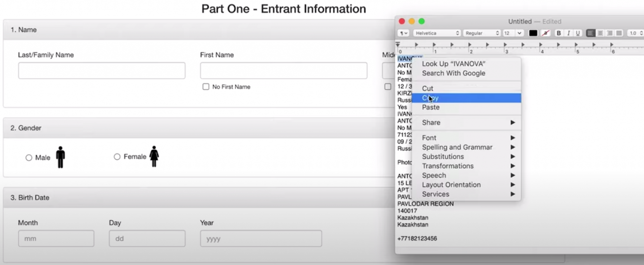
Task: Click the text highlight color button
Action: pos(546,33)
